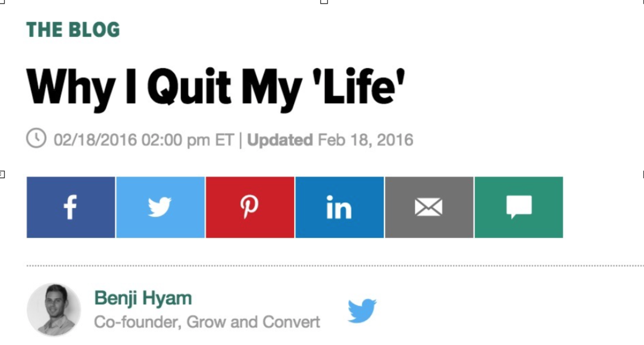The height and width of the screenshot is (345, 644).
Task: Select the top-left corner resize handle
Action: point(2,1)
